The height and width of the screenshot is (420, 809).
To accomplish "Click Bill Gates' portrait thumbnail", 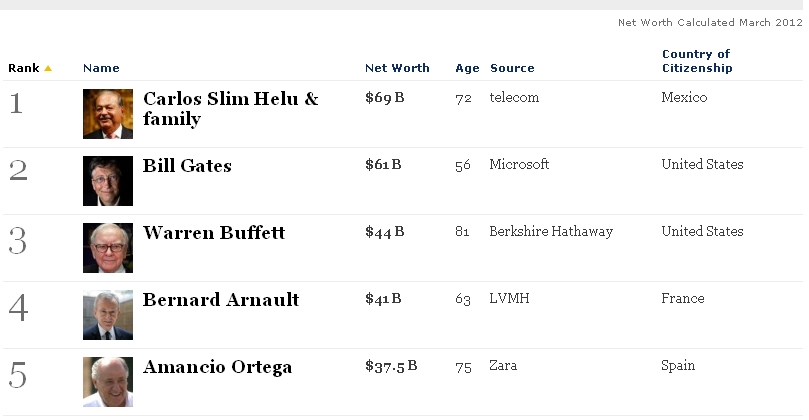I will click(x=108, y=181).
